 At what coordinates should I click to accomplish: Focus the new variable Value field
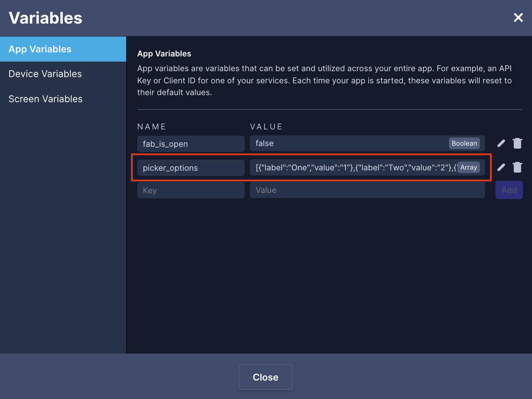[x=367, y=190]
